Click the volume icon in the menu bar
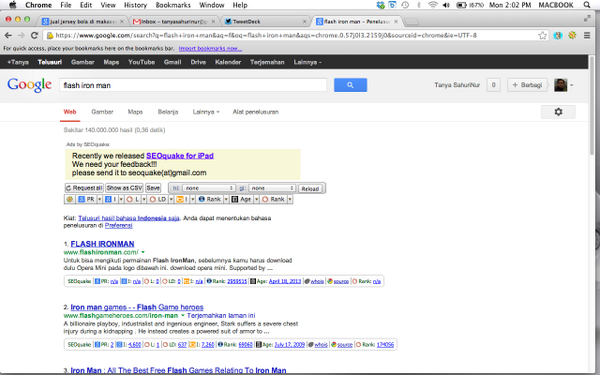 [446, 5]
